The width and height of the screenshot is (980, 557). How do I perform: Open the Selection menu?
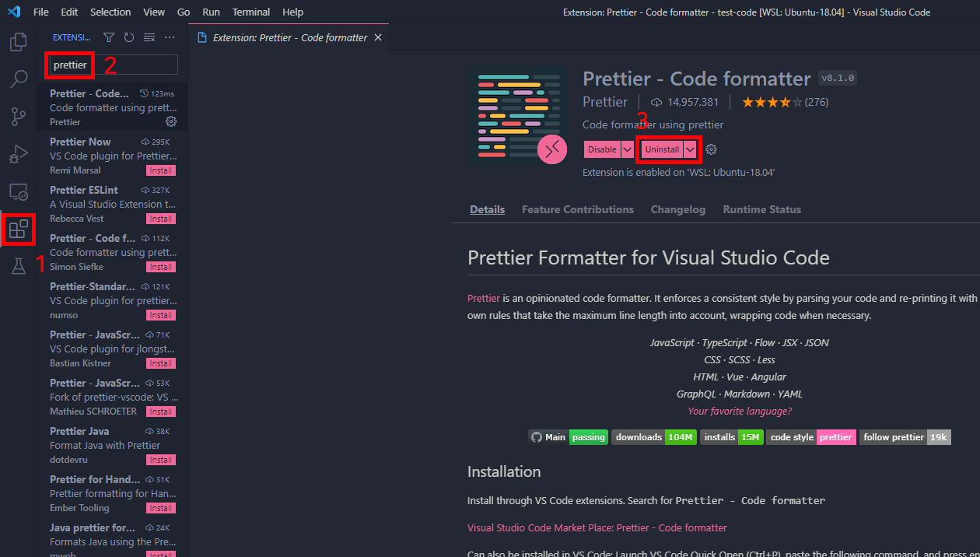tap(110, 12)
